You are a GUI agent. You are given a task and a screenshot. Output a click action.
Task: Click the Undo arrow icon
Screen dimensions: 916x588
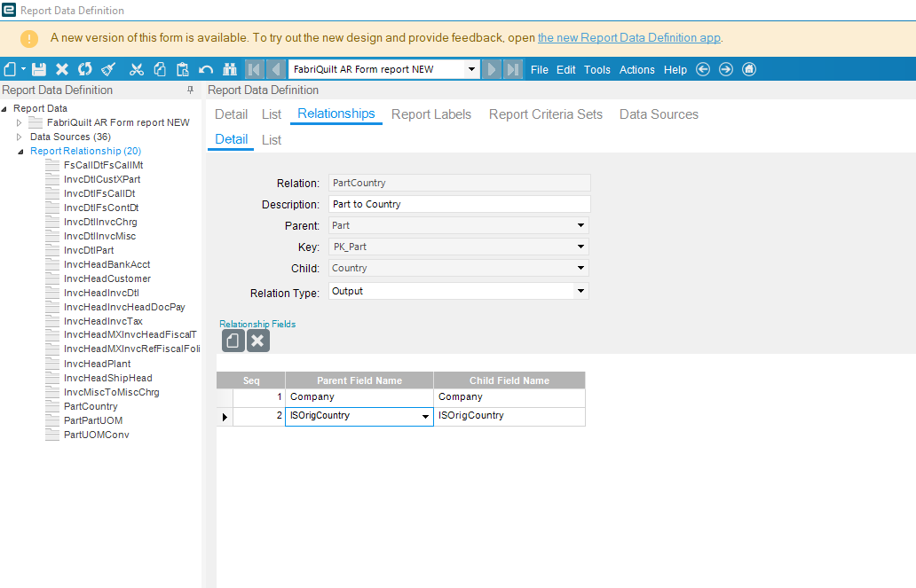[x=206, y=69]
